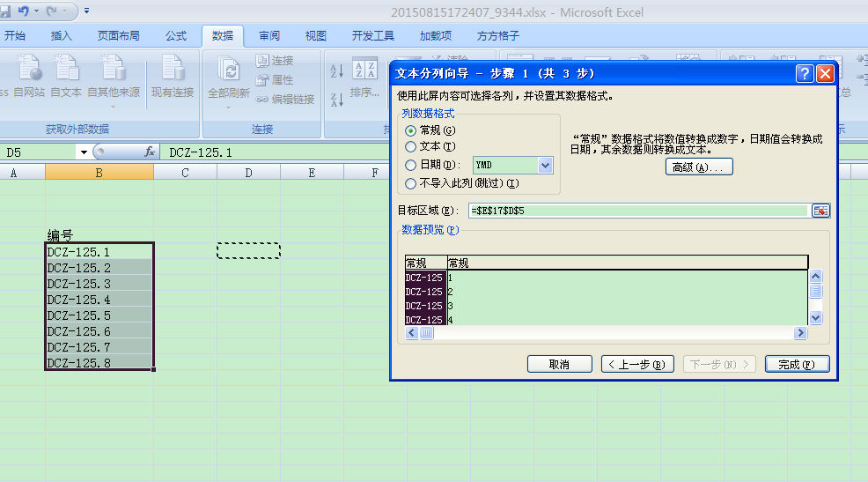Choose 不导入此列(跳过) radio option
868x482 pixels.
pyautogui.click(x=410, y=183)
